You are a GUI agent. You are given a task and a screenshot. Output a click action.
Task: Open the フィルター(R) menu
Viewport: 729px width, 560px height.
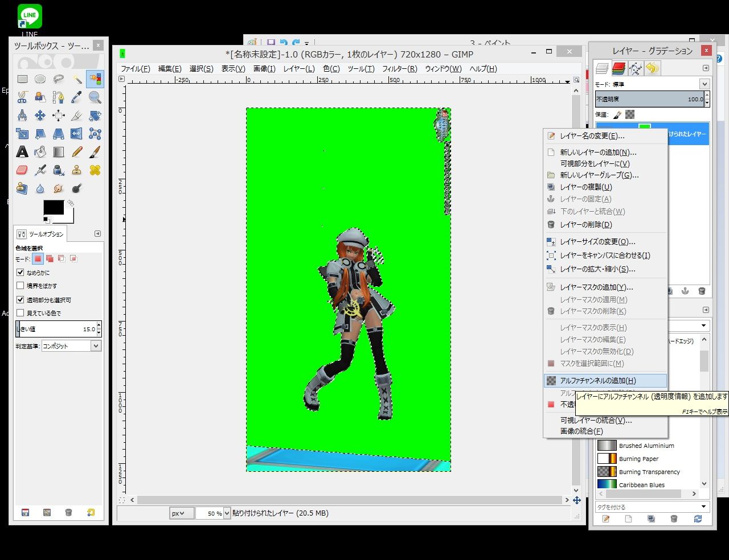tap(399, 69)
